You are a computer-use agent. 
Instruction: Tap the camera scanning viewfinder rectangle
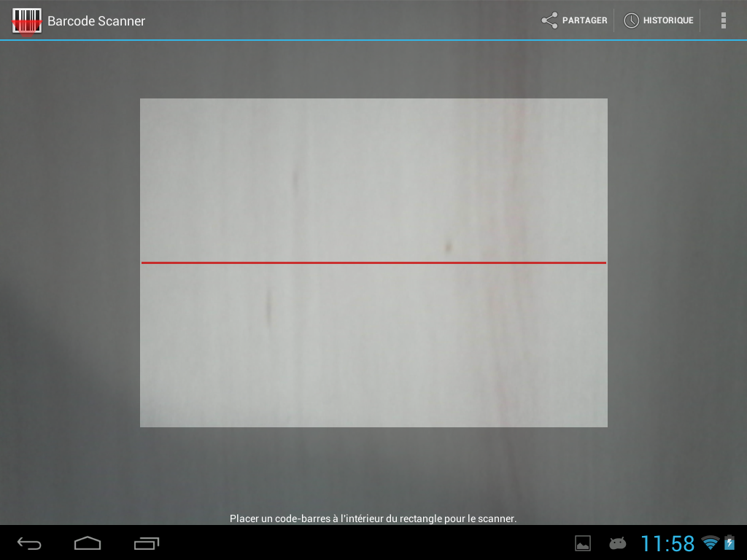point(373,262)
